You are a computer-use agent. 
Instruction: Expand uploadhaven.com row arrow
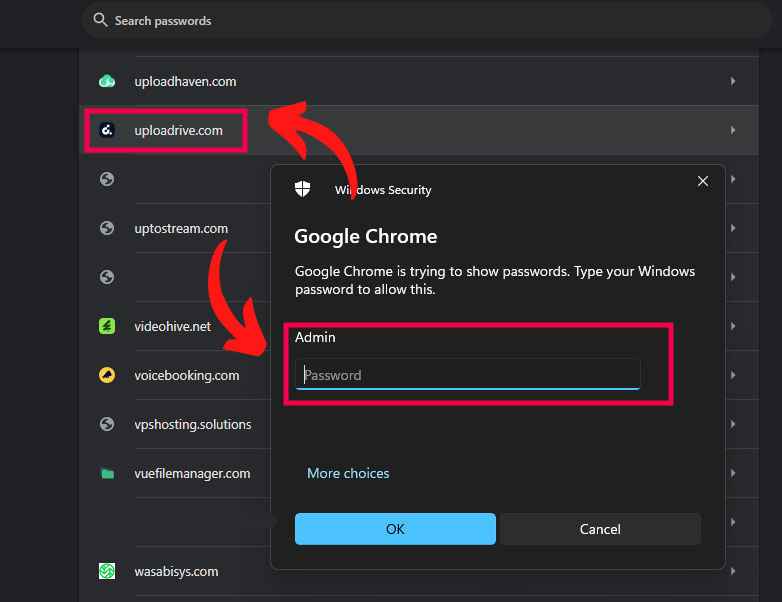733,81
